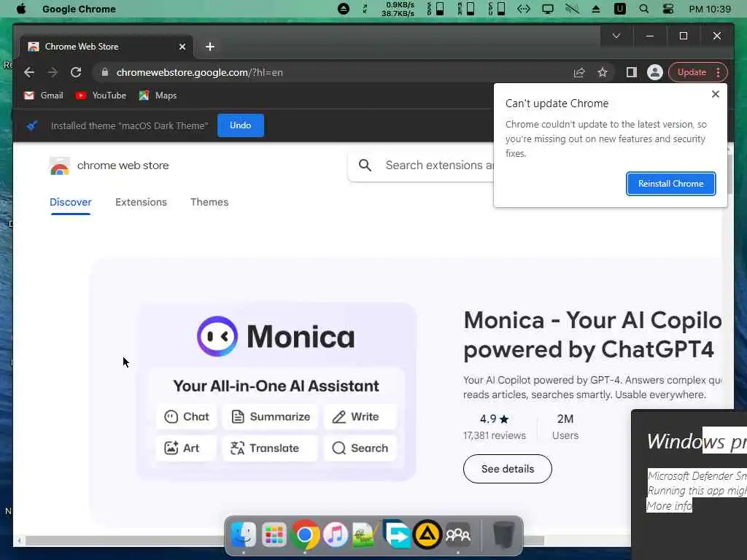This screenshot has height=560, width=747.
Task: Reload the Chrome Web Store page
Action: (76, 72)
